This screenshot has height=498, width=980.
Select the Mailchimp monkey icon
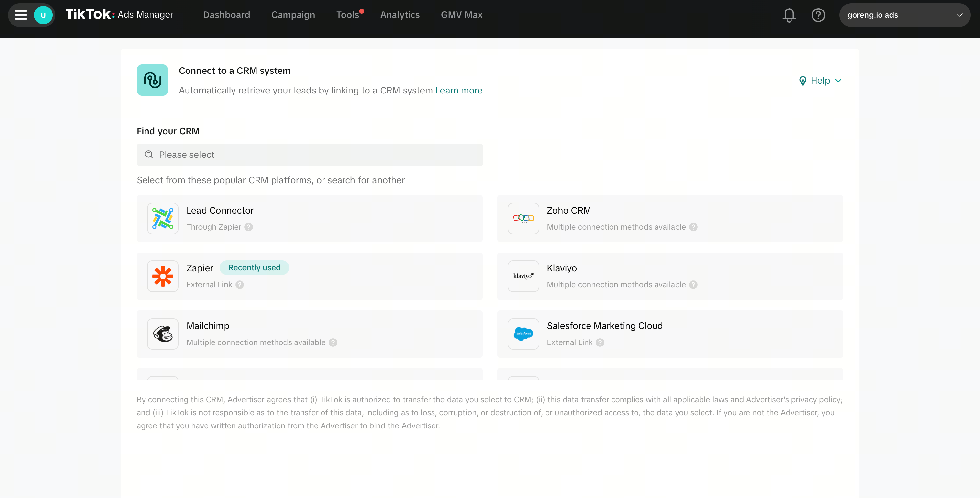tap(163, 334)
